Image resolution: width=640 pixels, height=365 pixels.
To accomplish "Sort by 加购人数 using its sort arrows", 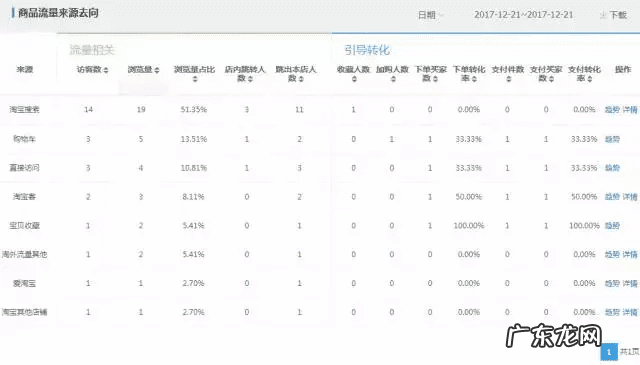I will point(393,79).
